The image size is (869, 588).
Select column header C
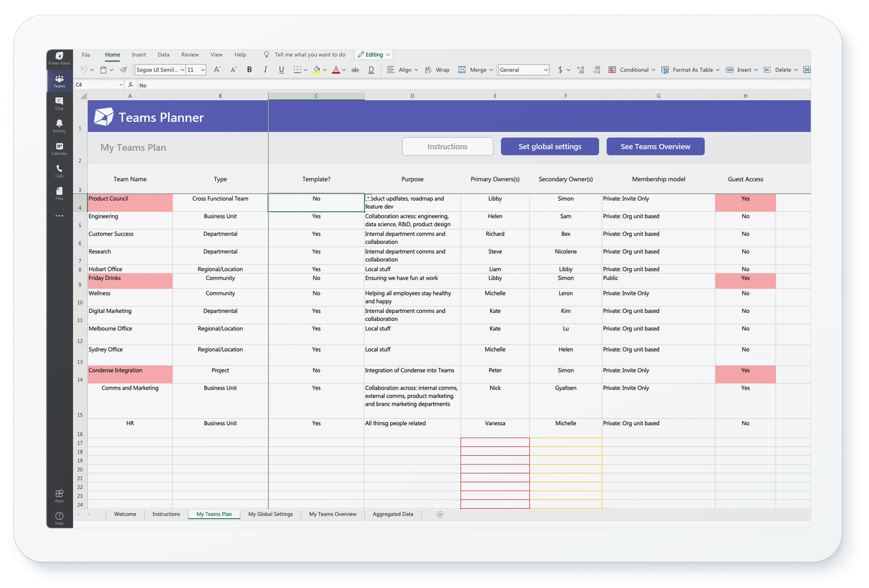pos(316,96)
